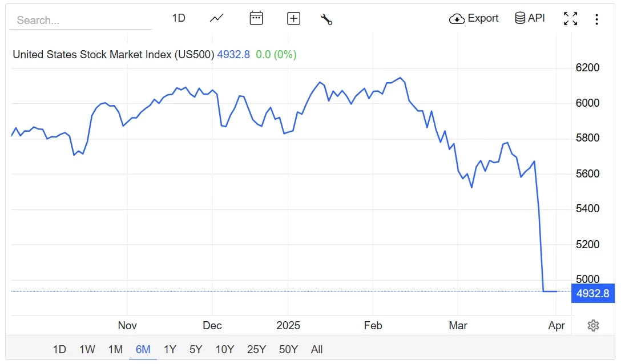Choose the 10Y time range
Viewport: 621px width, 364px height.
coord(224,349)
